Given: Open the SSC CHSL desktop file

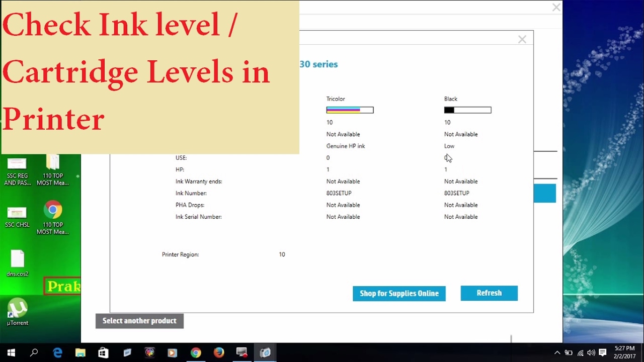Looking at the screenshot, I should (17, 217).
